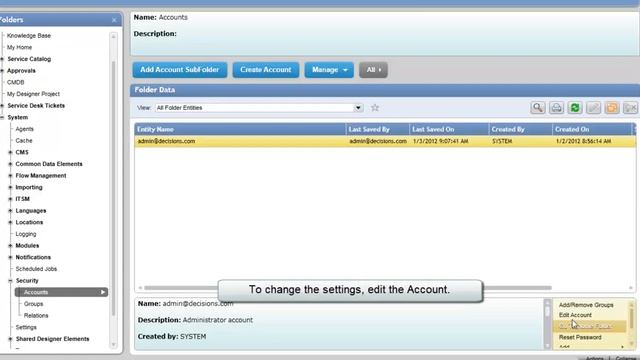Select Service Desk Tickets folder

[x=36, y=106]
